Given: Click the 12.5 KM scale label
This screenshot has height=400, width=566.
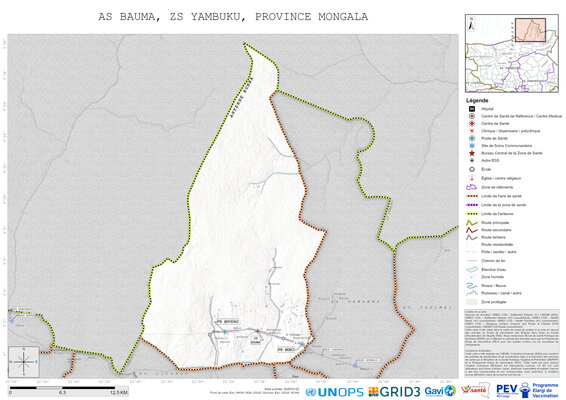Looking at the screenshot, I should 119,392.
